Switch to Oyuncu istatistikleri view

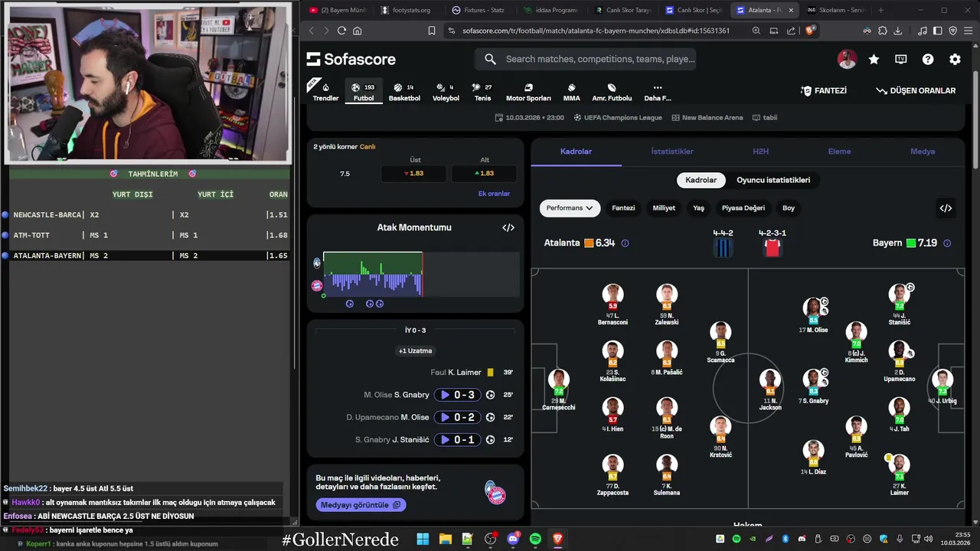(x=773, y=180)
